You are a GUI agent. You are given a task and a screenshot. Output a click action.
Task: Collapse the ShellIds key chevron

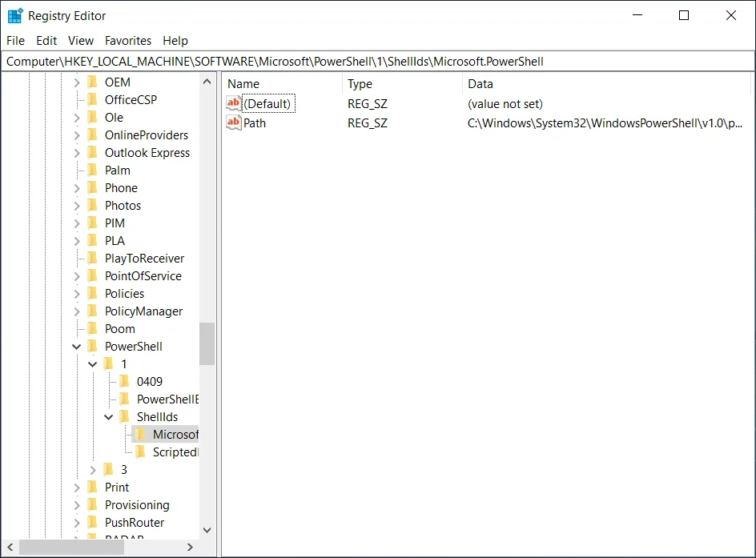108,417
